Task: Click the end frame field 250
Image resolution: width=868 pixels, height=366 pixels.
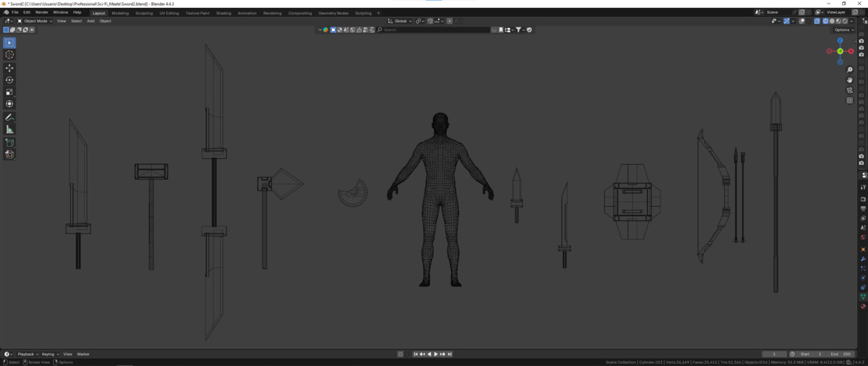Action: 840,354
